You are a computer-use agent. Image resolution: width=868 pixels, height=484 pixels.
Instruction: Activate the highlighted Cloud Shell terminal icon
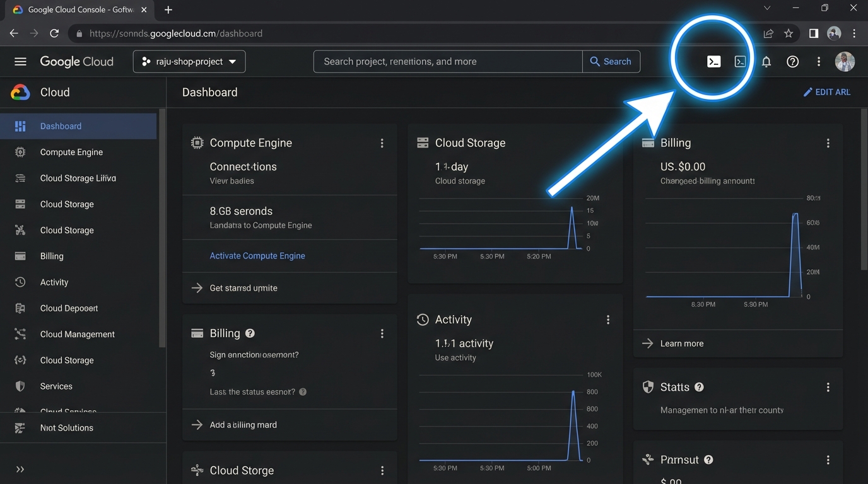pos(713,61)
